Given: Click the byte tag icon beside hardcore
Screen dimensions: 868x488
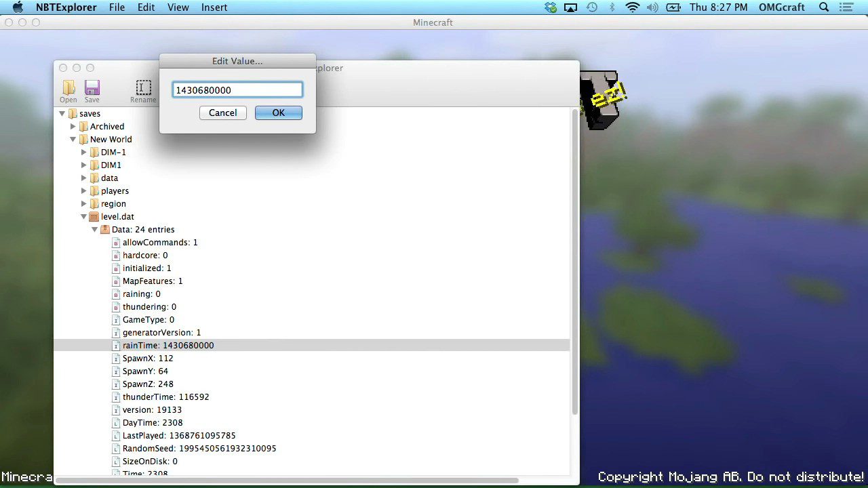Looking at the screenshot, I should coord(115,255).
